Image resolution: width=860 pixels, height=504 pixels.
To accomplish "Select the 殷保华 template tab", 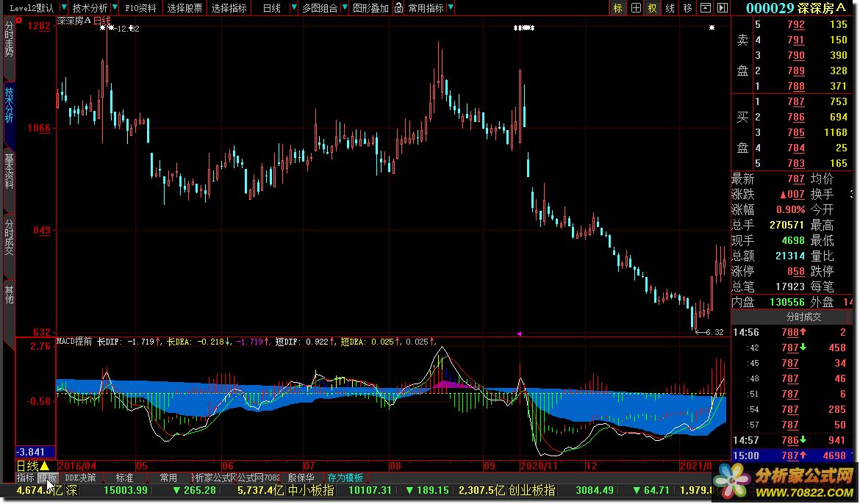I will 301,478.
